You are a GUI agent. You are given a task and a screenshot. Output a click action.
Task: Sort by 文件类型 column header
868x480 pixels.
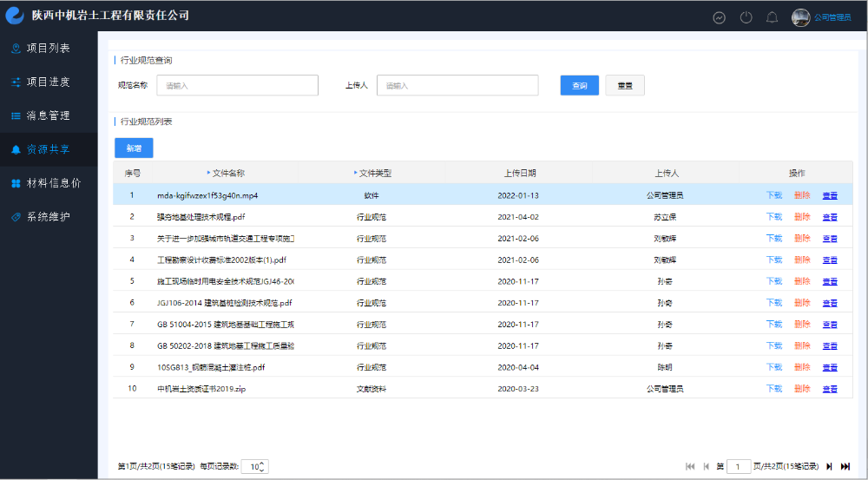tap(374, 174)
